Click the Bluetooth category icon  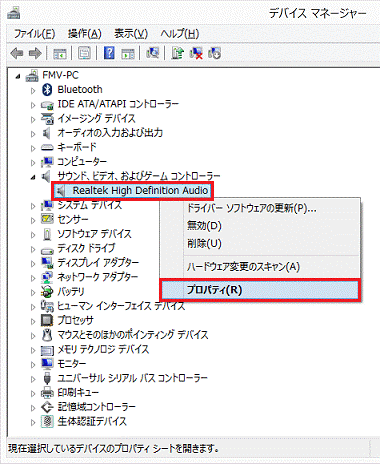(47, 89)
